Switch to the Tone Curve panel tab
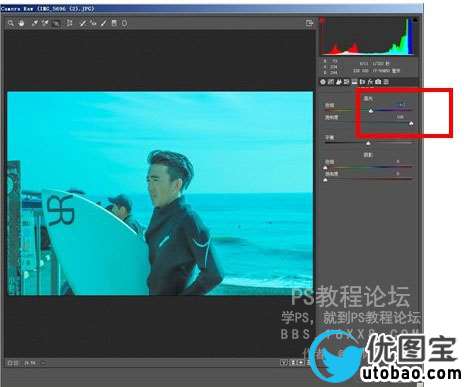 pyautogui.click(x=331, y=82)
